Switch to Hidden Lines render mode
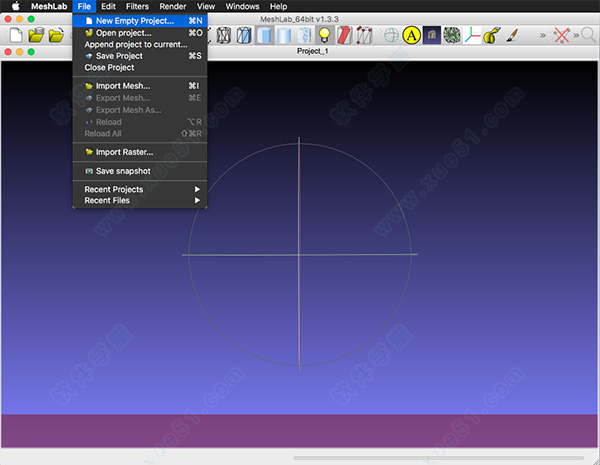The image size is (600, 465). tap(244, 35)
